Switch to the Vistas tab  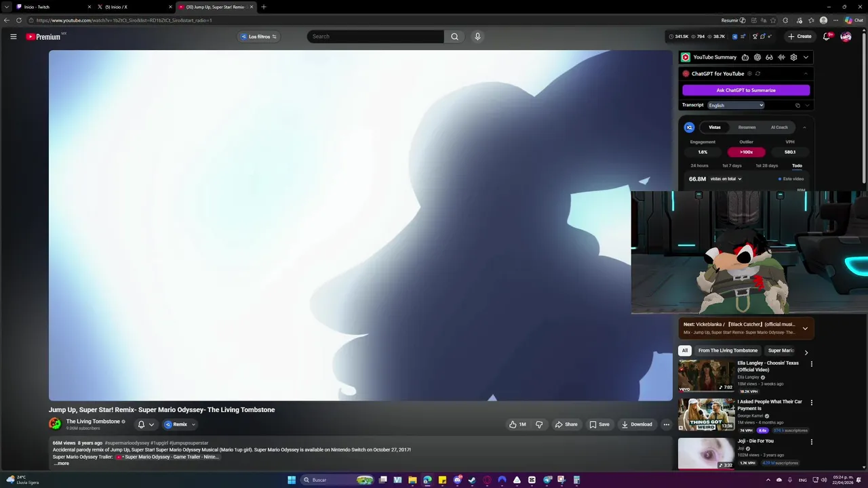click(715, 127)
